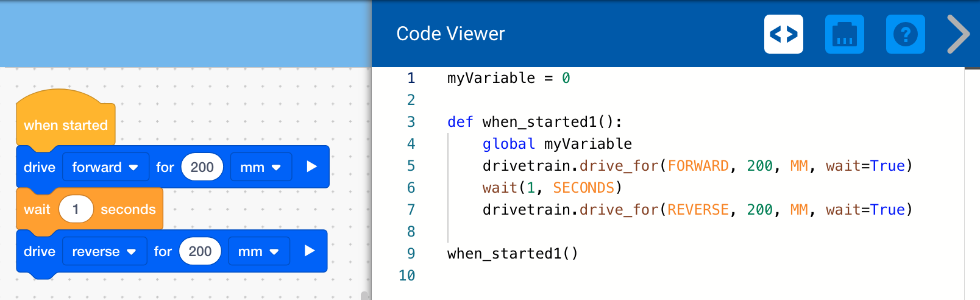980x300 pixels.
Task: Click the myVariable = 0 code line
Action: pos(508,78)
